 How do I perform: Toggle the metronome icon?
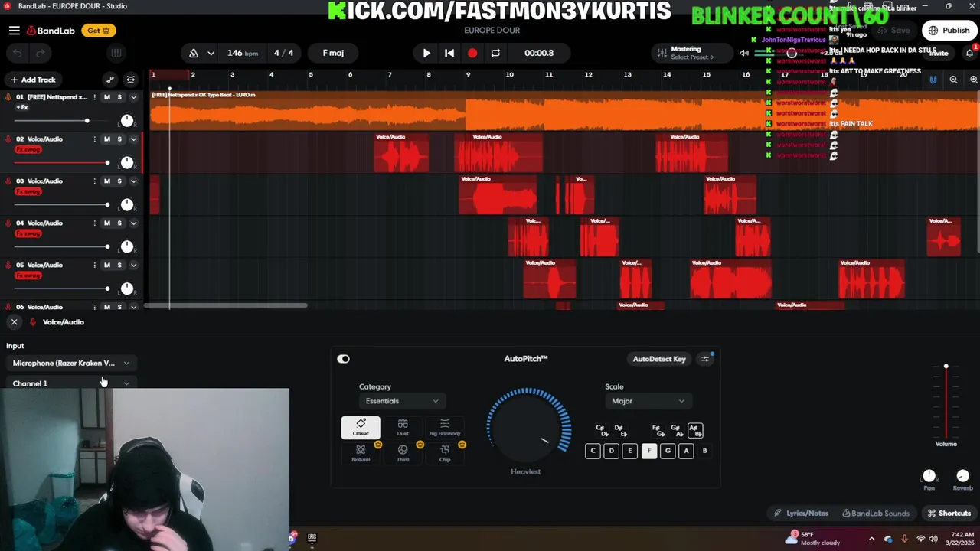194,53
